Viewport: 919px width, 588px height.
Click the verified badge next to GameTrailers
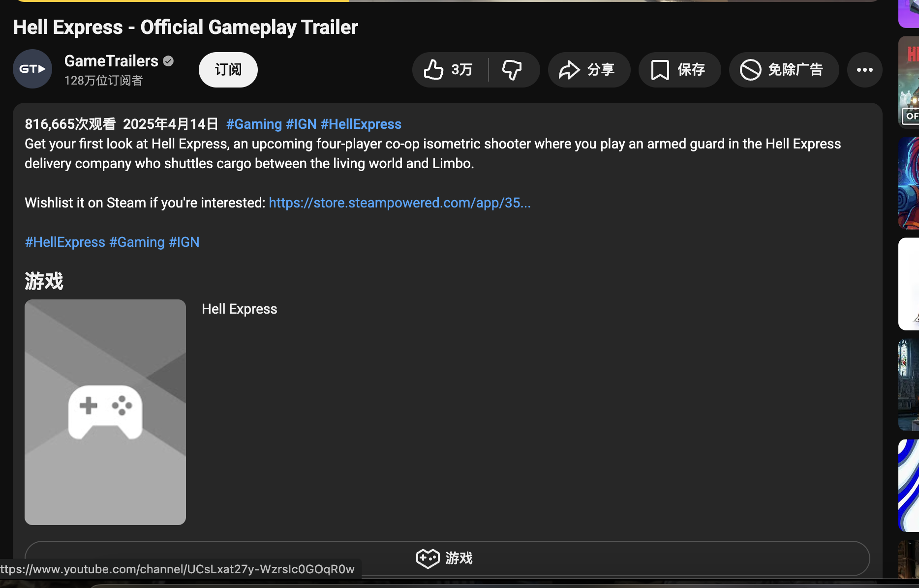pyautogui.click(x=168, y=61)
